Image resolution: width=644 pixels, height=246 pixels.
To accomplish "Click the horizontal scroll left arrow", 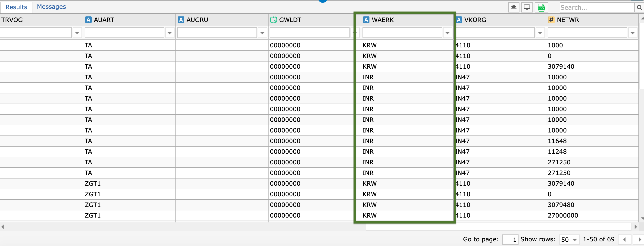I will coord(3,227).
